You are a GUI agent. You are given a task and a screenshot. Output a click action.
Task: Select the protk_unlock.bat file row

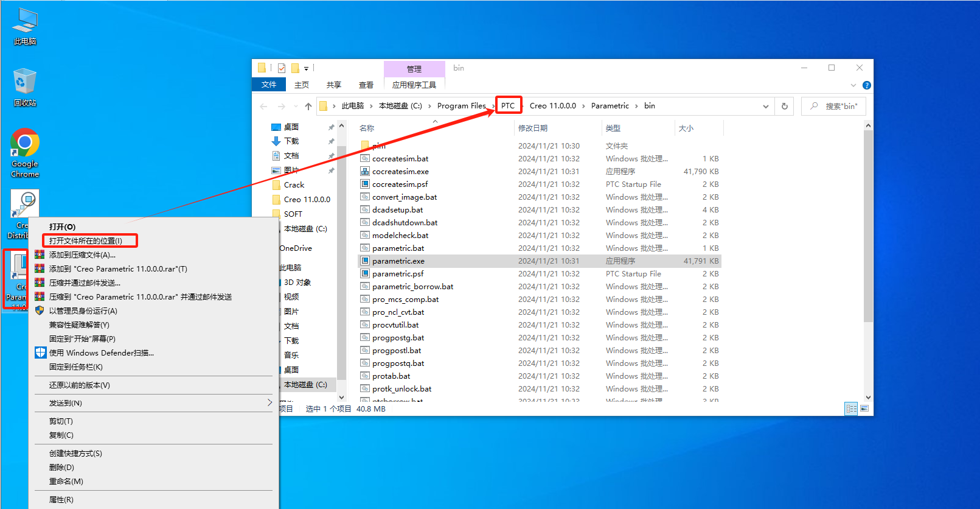tap(540, 388)
